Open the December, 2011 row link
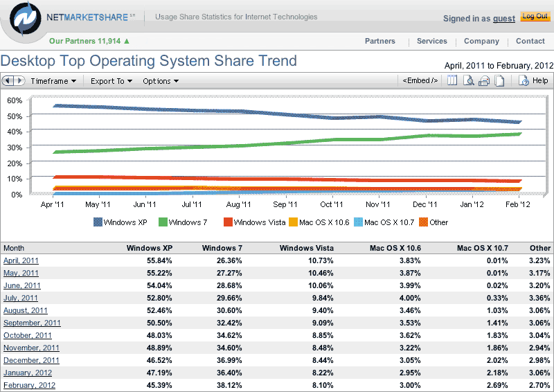The image size is (554, 392). pos(31,360)
